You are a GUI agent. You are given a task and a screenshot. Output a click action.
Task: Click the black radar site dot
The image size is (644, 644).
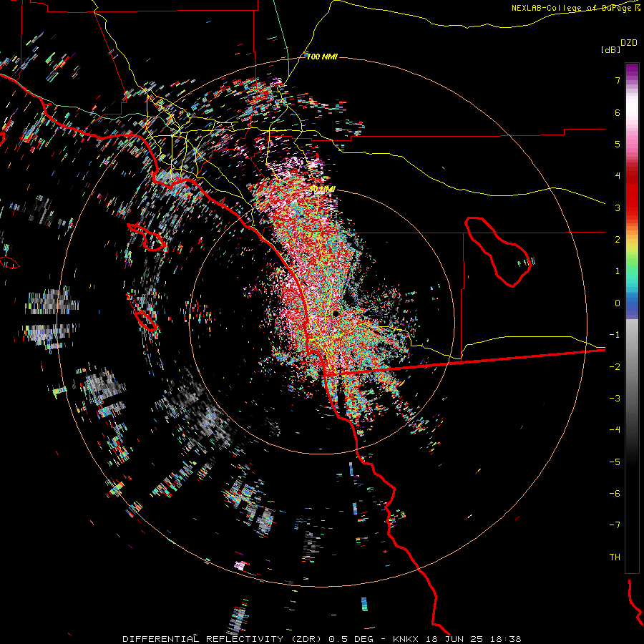(336, 314)
